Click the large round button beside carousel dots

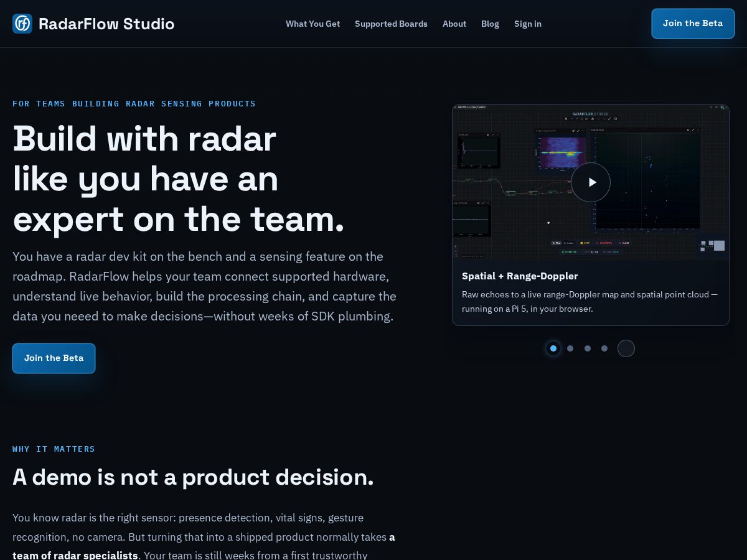(x=626, y=348)
